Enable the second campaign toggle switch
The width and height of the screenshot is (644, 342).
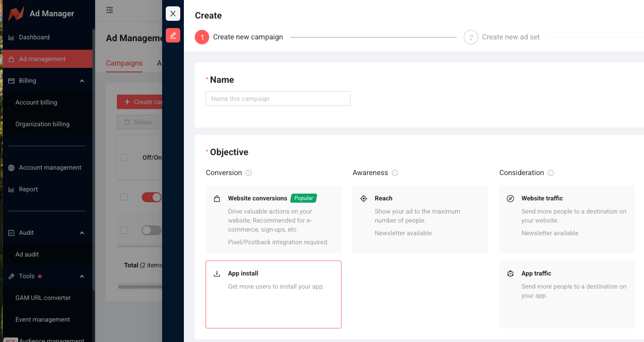point(152,230)
